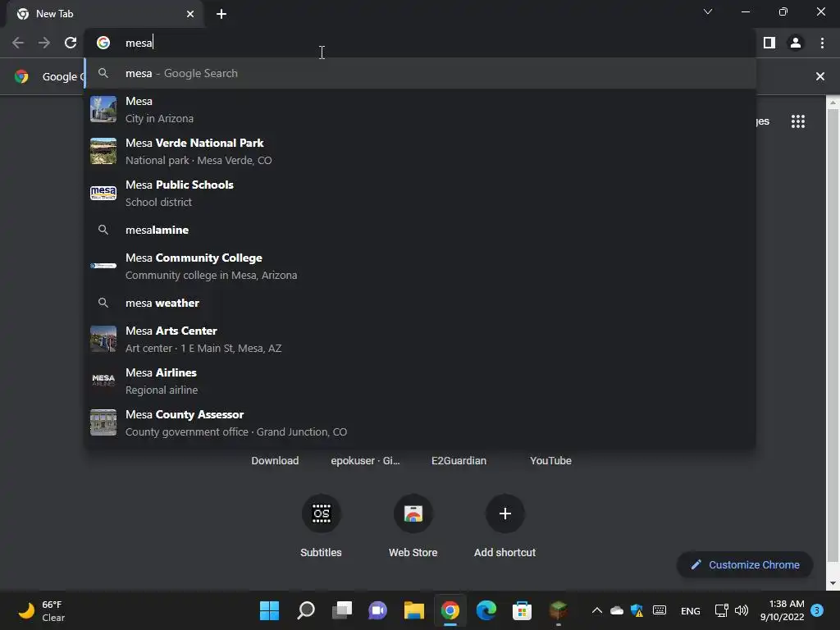
Task: Open the YouTube shortcut label
Action: point(550,461)
